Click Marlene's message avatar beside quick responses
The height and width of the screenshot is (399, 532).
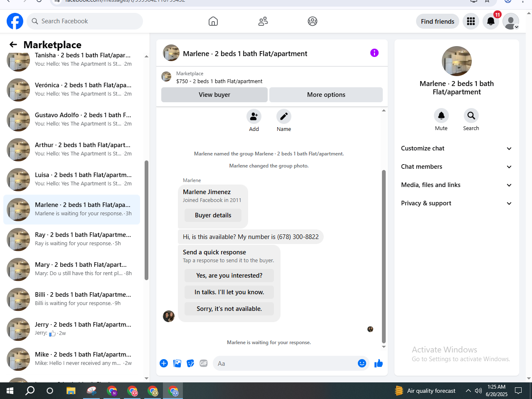point(169,316)
